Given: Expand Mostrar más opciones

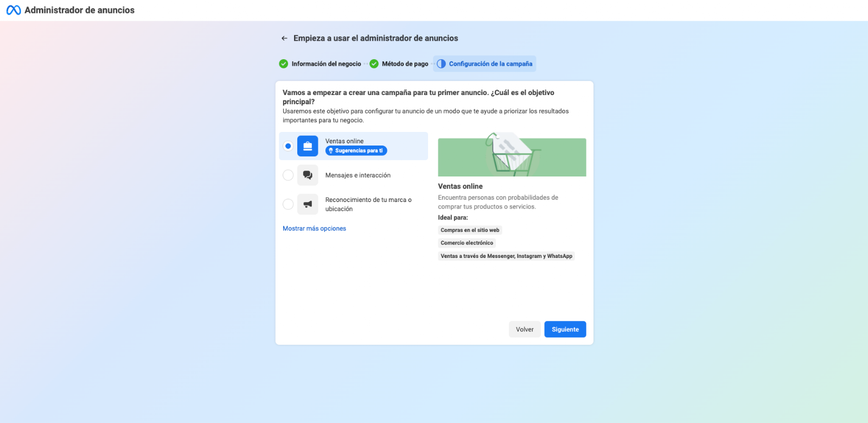Looking at the screenshot, I should (314, 229).
